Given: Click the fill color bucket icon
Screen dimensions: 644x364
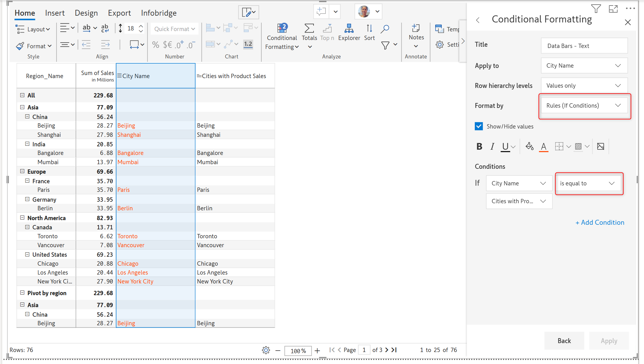Looking at the screenshot, I should [529, 146].
